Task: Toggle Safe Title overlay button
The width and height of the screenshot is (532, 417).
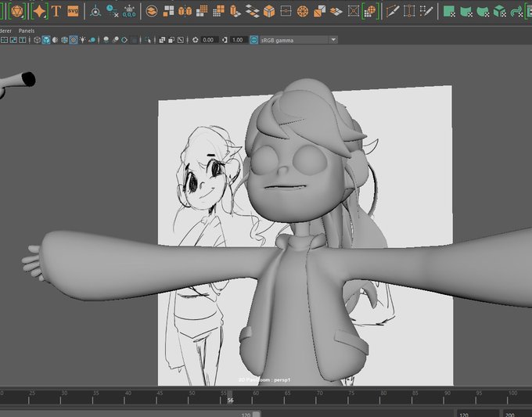Action: coord(23,40)
